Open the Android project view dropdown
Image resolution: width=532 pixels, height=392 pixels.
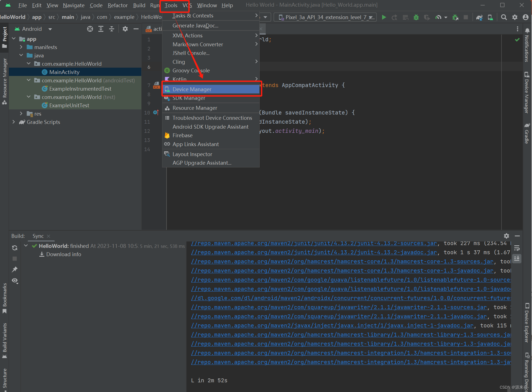click(50, 29)
